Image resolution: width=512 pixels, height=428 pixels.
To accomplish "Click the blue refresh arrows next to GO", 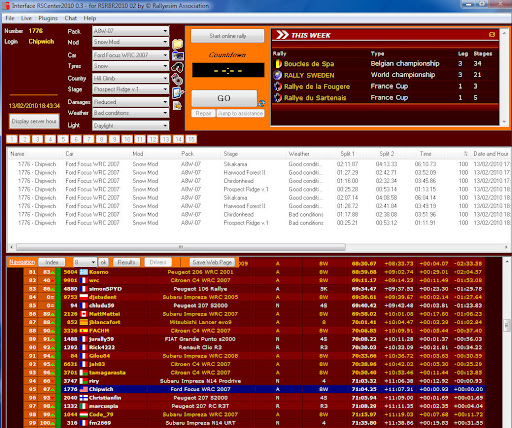I will [x=262, y=103].
